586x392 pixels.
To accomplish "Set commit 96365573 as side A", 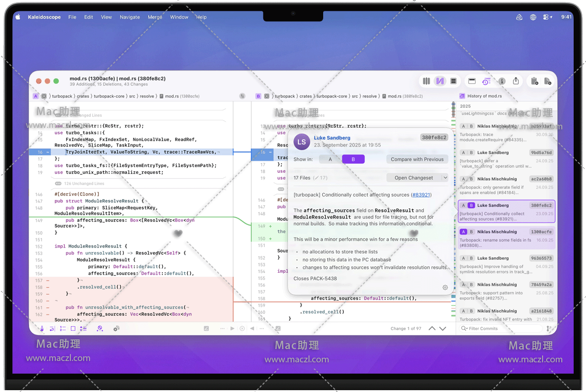I will tap(463, 258).
